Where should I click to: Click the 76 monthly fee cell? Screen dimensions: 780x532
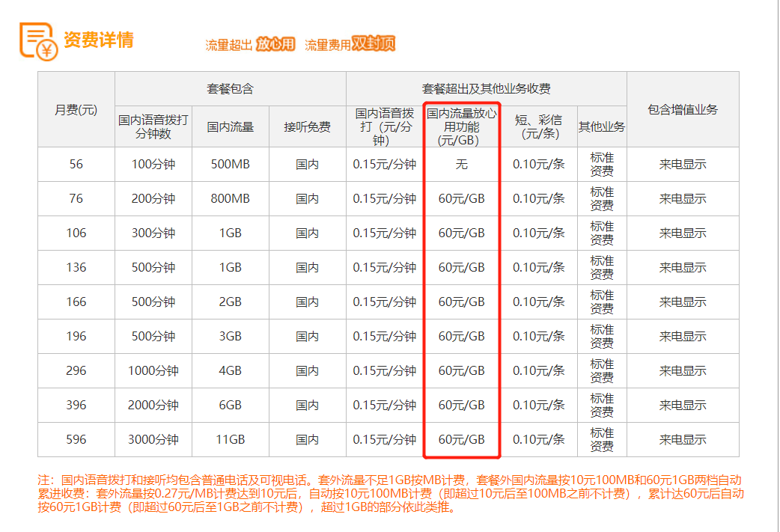[76, 198]
